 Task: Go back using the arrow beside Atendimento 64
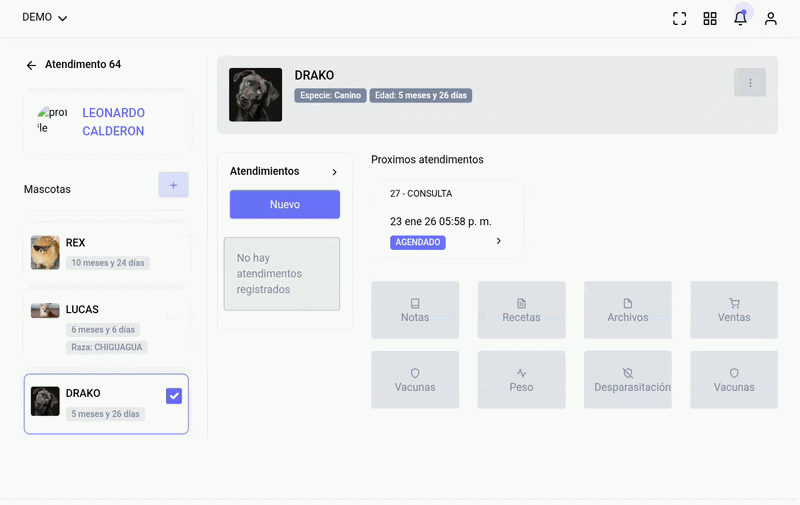pyautogui.click(x=31, y=65)
